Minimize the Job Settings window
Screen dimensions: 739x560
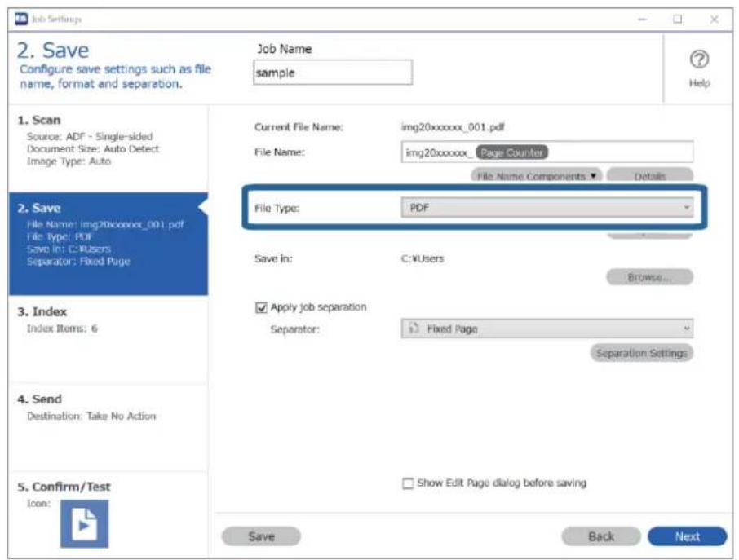pos(642,19)
